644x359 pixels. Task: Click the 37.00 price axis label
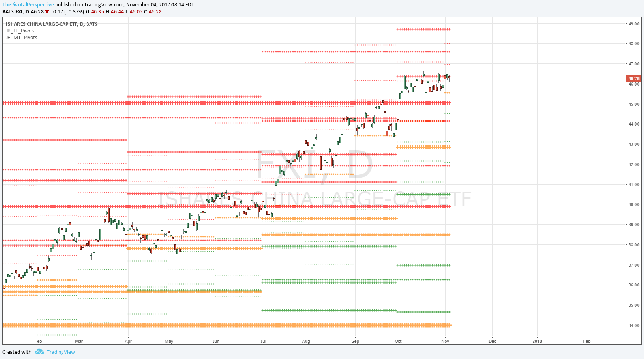634,265
